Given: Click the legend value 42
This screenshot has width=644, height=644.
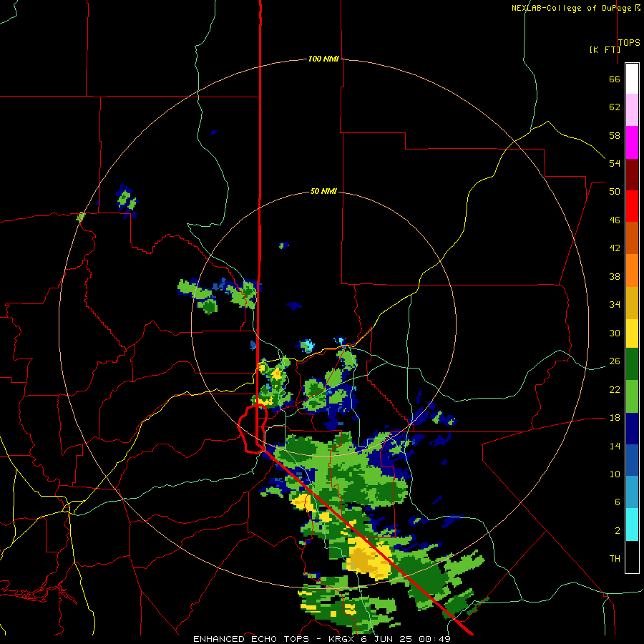Looking at the screenshot, I should 615,248.
